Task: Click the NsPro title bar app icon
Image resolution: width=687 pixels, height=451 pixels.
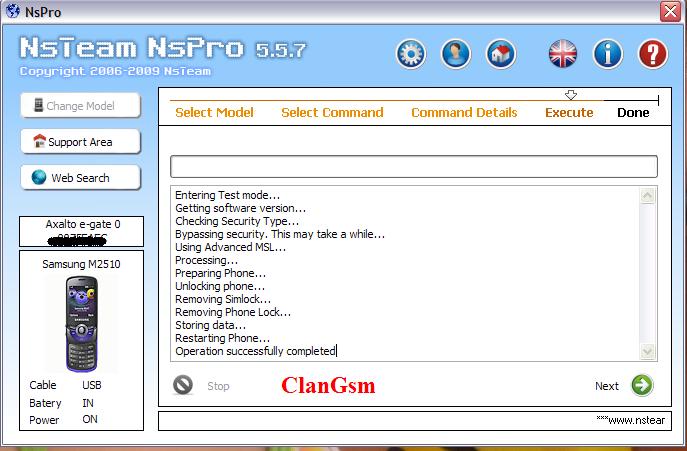Action: tap(13, 11)
